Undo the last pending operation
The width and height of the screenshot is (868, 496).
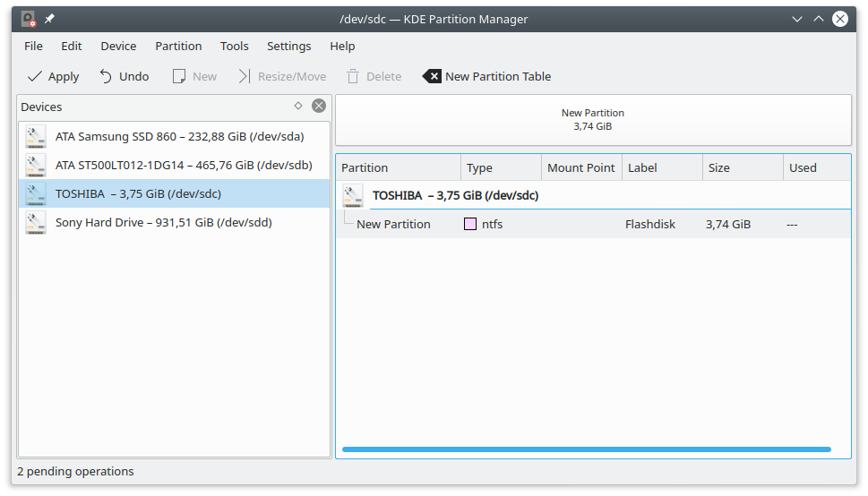(x=124, y=77)
